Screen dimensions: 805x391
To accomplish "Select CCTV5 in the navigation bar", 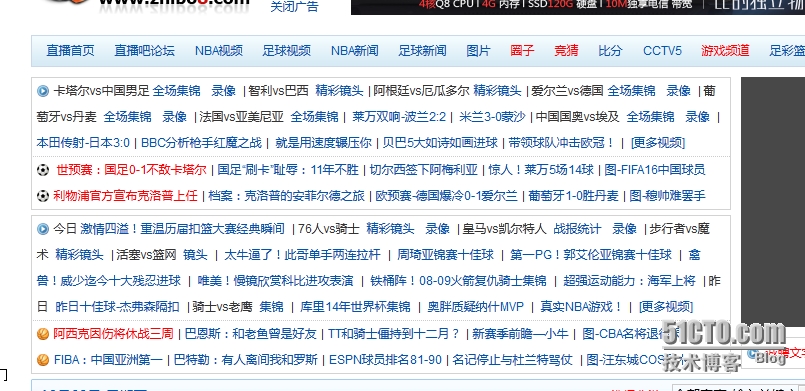I will (x=662, y=51).
